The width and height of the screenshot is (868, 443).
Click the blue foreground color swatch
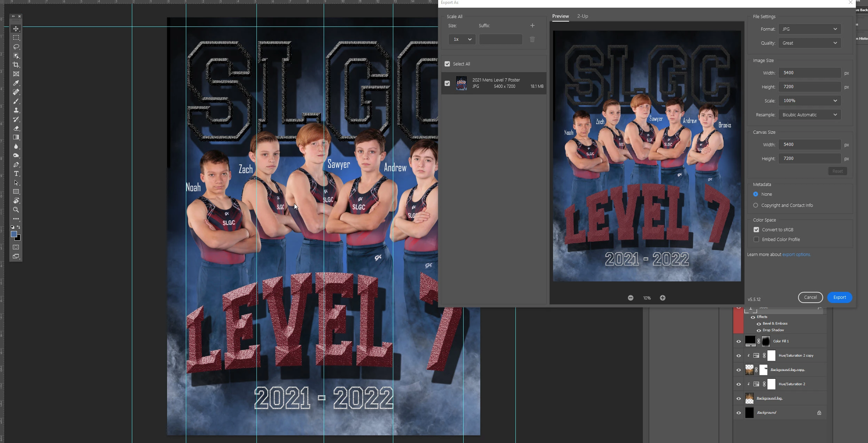coord(14,234)
